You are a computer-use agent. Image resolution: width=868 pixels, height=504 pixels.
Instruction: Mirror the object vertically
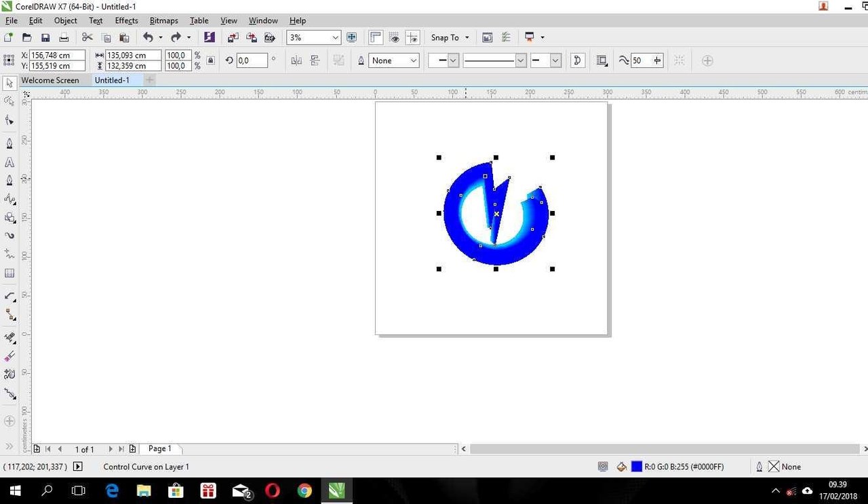coord(315,60)
